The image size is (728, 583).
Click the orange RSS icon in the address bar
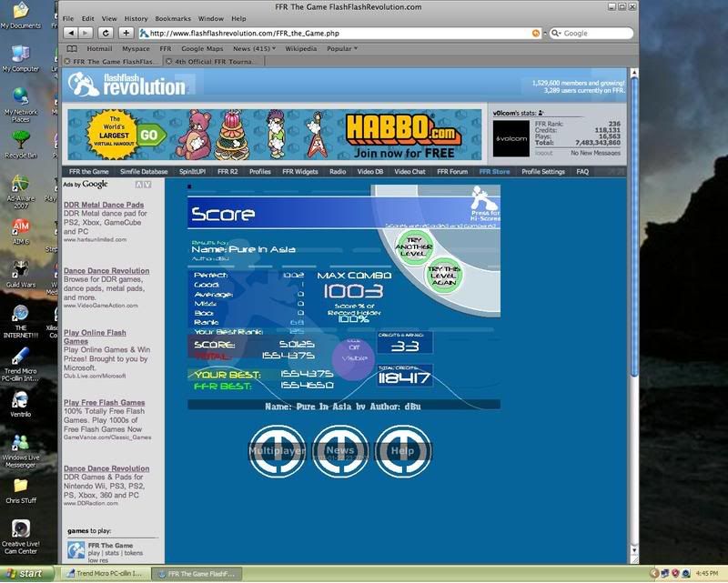(x=536, y=33)
